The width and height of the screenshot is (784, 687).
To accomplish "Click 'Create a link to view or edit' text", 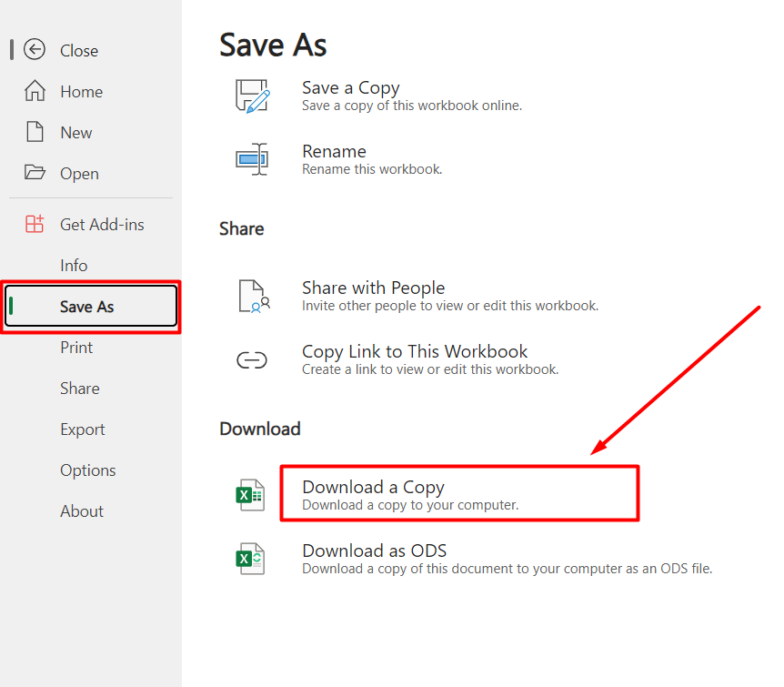I will pyautogui.click(x=430, y=369).
